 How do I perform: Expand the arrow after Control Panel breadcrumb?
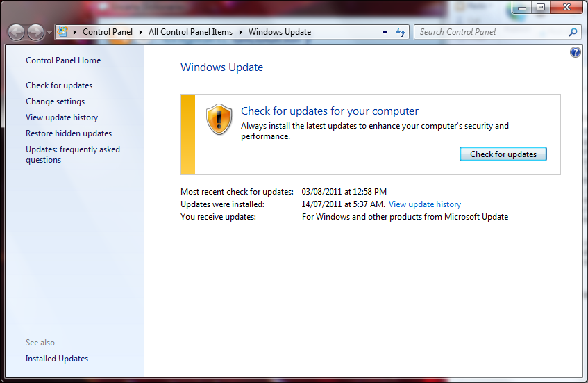coord(141,32)
